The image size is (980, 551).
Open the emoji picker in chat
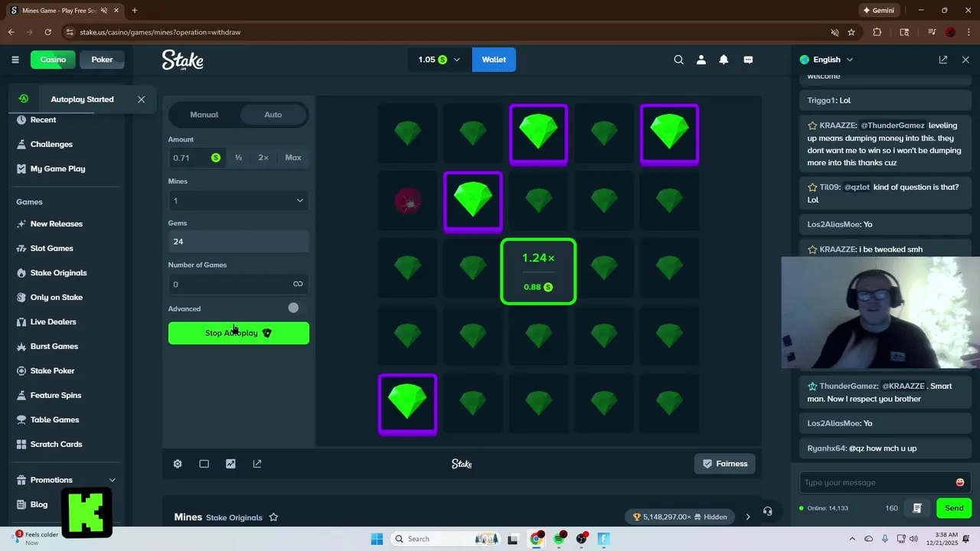click(x=960, y=483)
